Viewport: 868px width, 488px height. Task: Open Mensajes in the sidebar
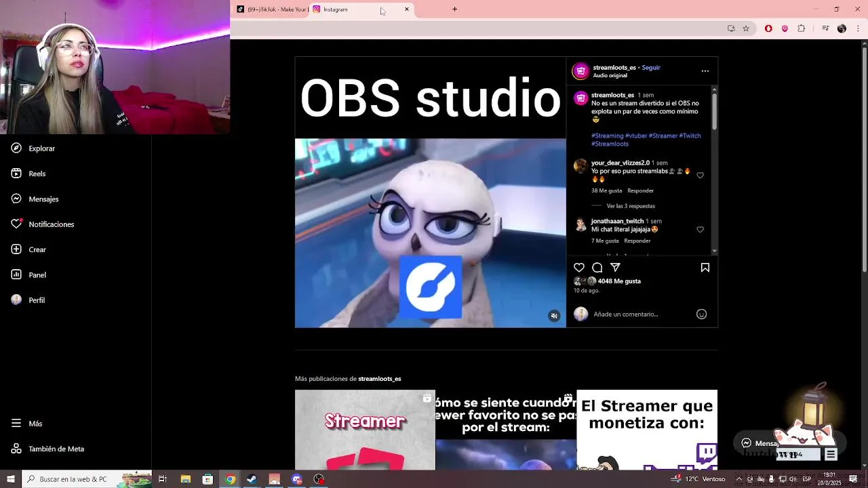(35, 199)
